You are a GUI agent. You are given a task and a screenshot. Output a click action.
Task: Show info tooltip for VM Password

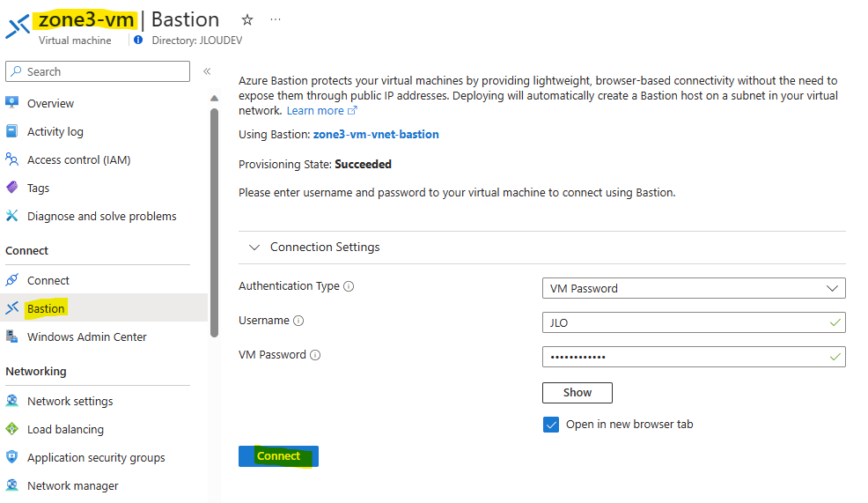(315, 355)
